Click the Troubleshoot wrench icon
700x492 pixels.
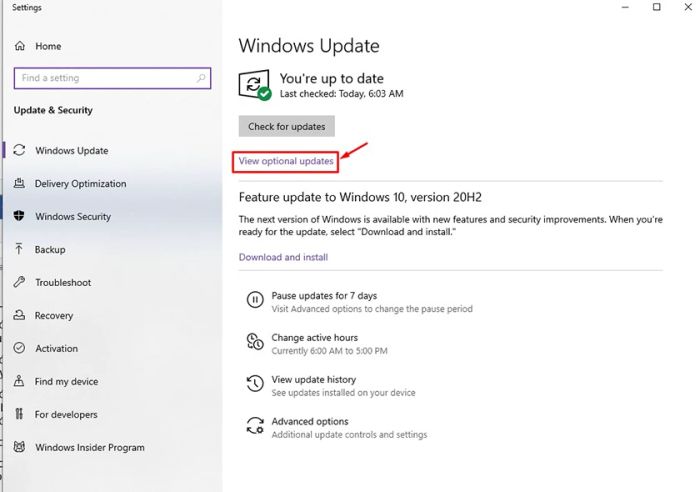pos(19,282)
